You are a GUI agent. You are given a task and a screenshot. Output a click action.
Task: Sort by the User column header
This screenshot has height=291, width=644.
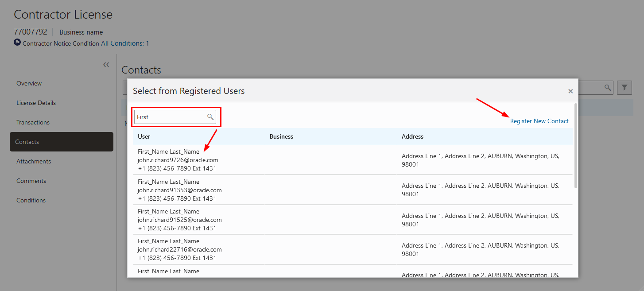(144, 136)
